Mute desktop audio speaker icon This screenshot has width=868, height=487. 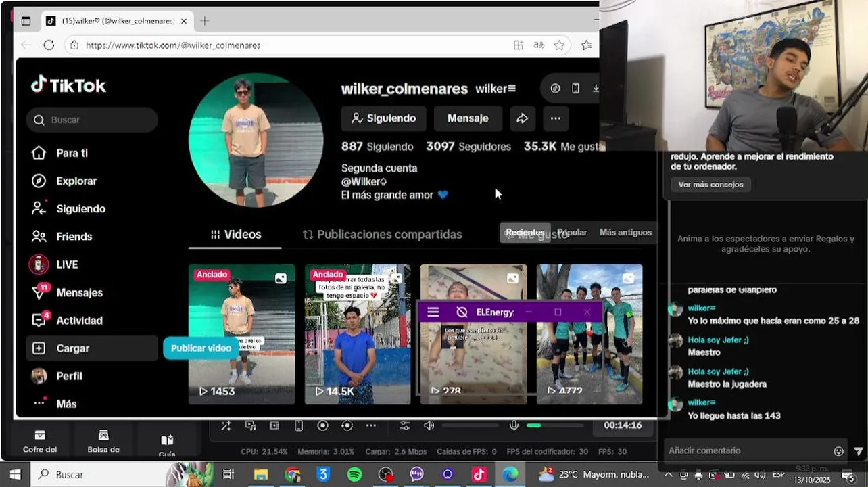click(x=429, y=425)
